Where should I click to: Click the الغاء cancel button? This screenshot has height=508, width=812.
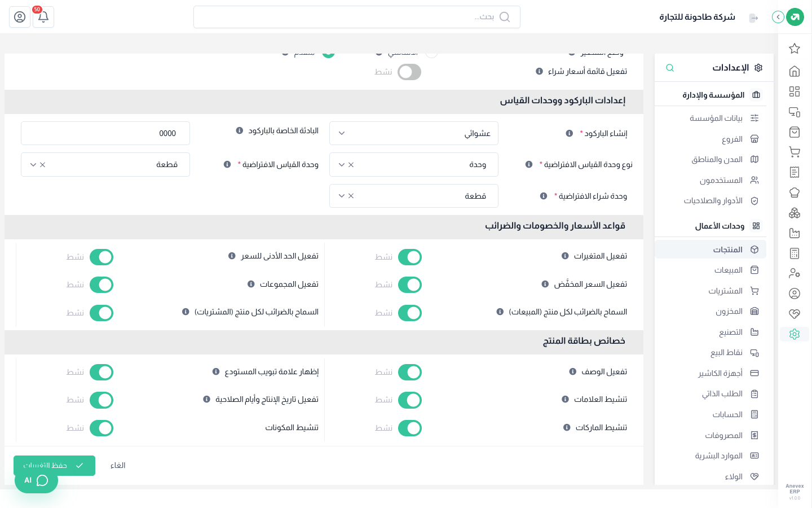click(118, 466)
